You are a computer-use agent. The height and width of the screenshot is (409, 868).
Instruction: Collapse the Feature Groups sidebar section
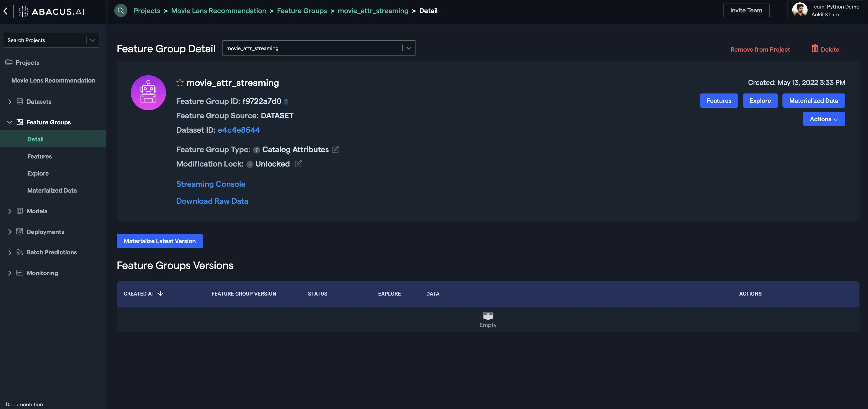(10, 122)
